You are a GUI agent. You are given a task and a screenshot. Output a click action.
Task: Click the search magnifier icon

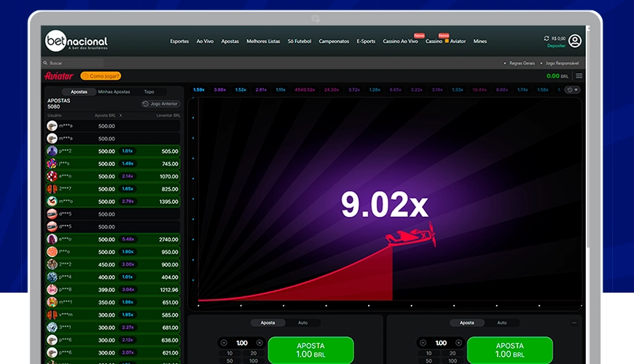tap(45, 63)
